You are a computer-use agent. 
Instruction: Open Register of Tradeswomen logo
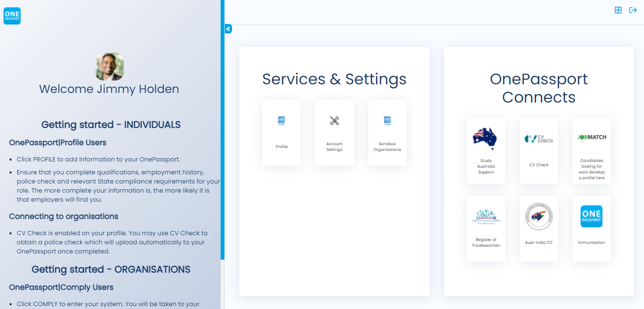point(486,217)
